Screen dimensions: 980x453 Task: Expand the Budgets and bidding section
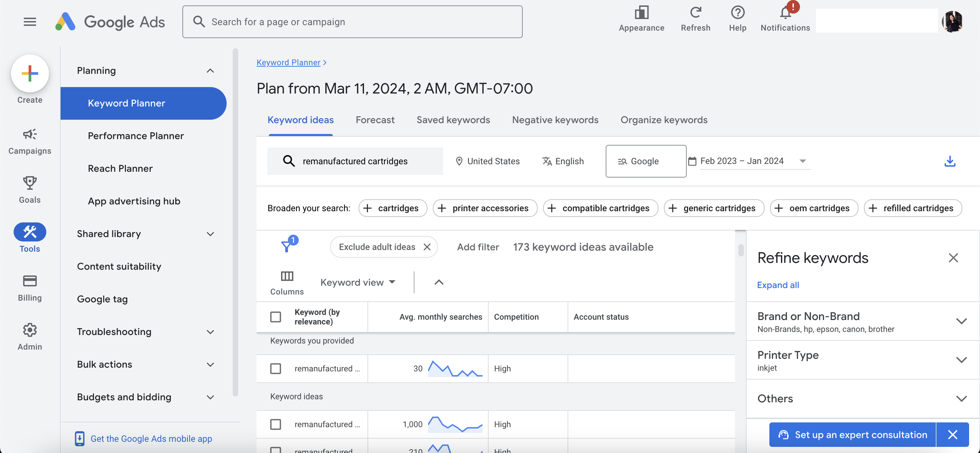(210, 398)
